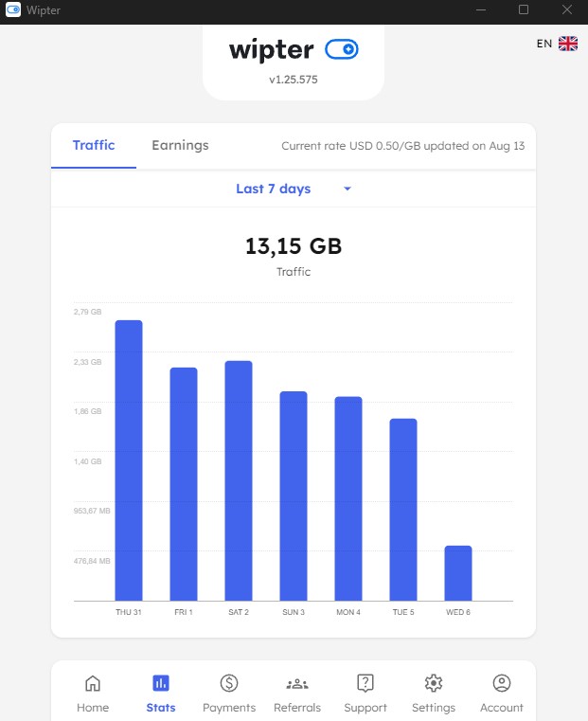Click the 2,33 GB axis label
The image size is (588, 721).
point(87,362)
